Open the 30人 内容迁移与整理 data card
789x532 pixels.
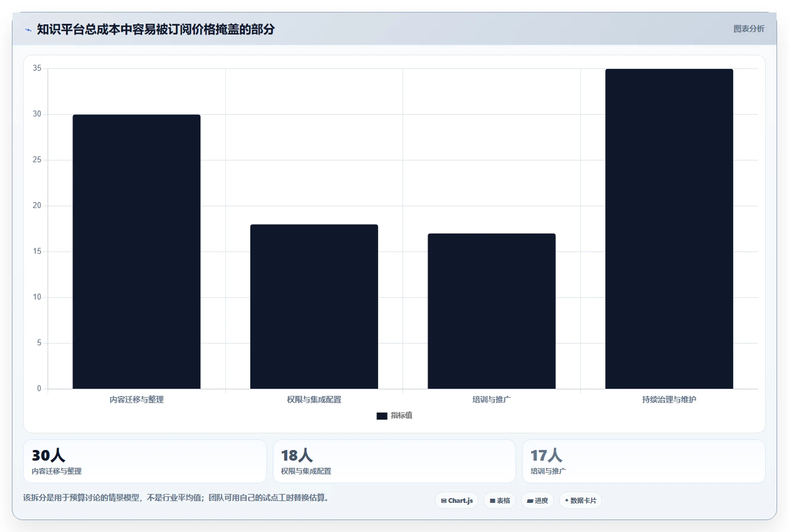pyautogui.click(x=145, y=461)
